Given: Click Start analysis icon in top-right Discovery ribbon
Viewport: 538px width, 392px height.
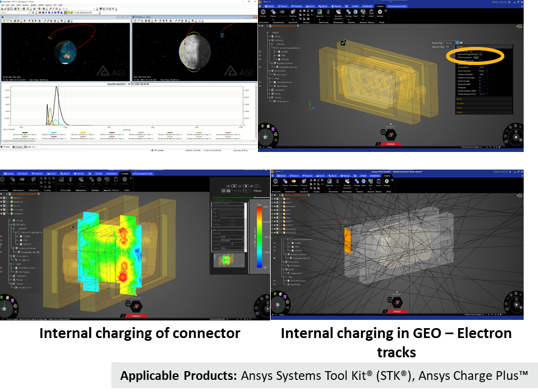Looking at the screenshot, I should click(363, 12).
